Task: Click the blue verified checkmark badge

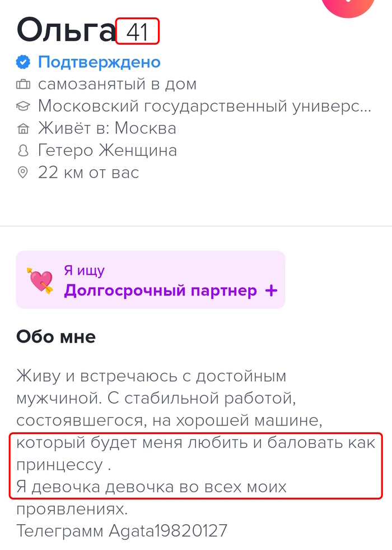Action: [23, 62]
